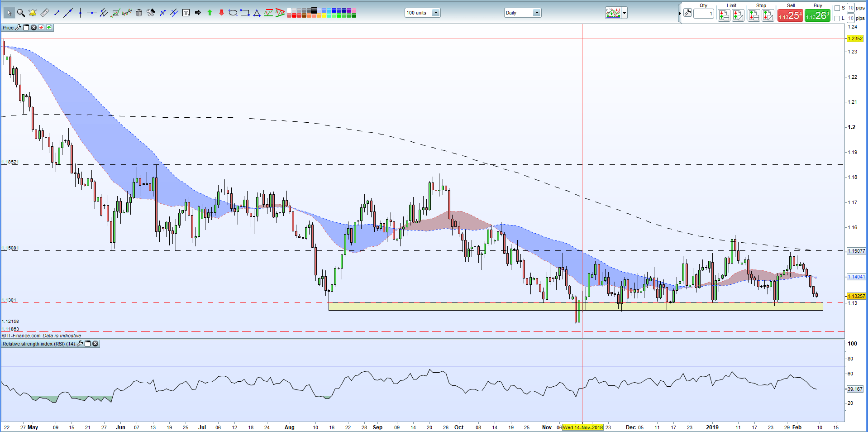
Task: Click the 39.167 RSI value label
Action: [855, 389]
